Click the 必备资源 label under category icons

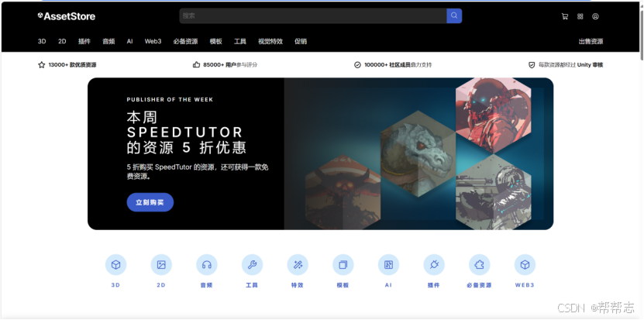point(479,285)
